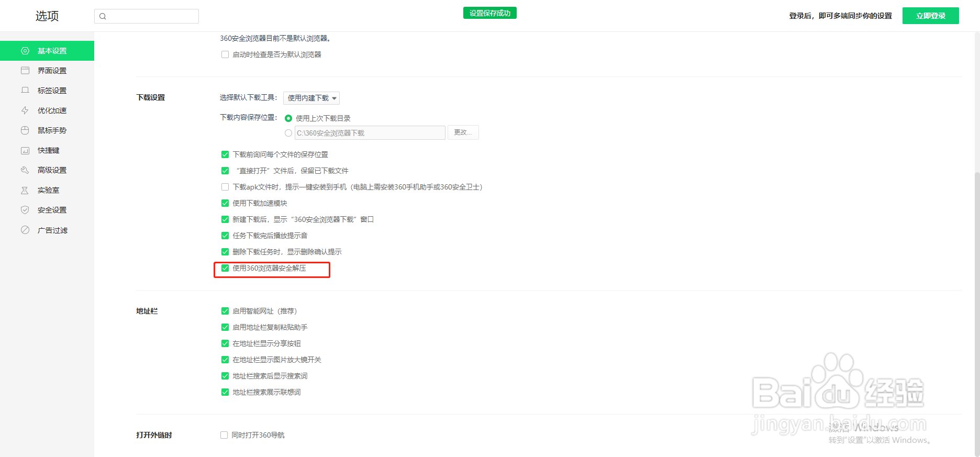Click the 优化加速 lightning icon

pos(25,110)
